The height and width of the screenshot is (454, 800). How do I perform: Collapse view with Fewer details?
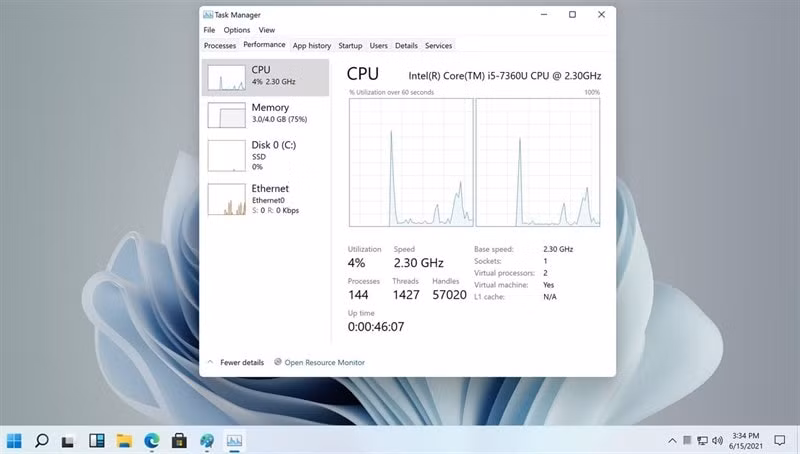click(235, 362)
